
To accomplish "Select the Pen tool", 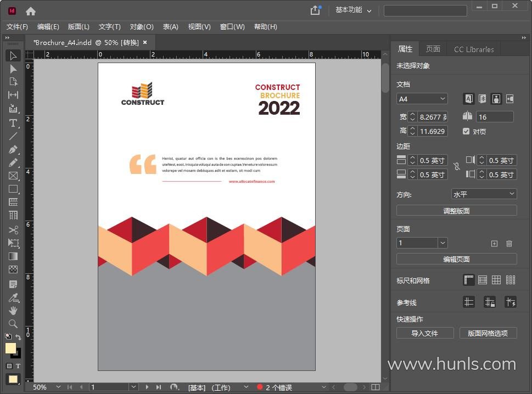I will click(13, 149).
